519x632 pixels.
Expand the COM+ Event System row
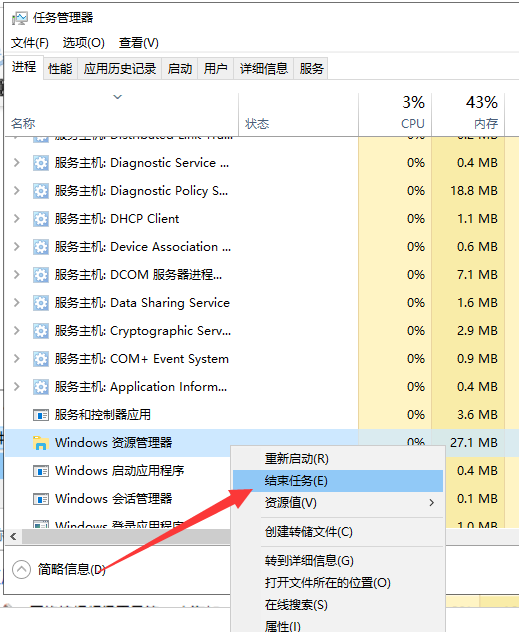(17, 359)
